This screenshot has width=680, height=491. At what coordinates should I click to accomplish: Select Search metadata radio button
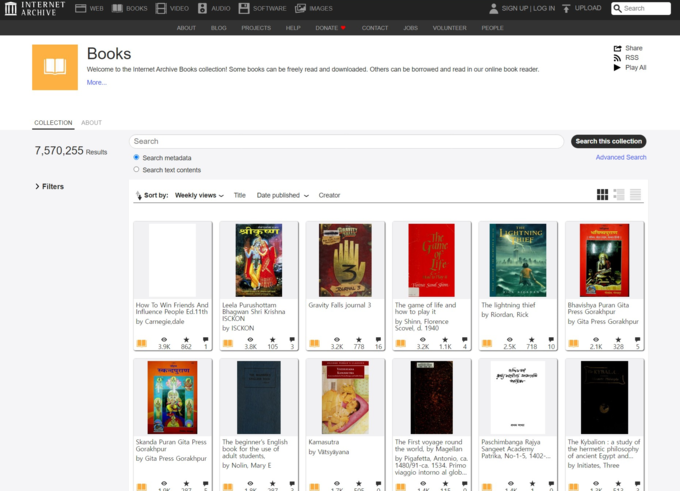tap(136, 157)
